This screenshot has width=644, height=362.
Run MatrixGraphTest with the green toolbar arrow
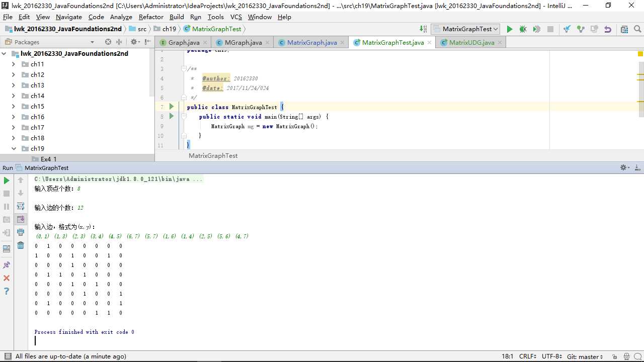pos(510,29)
